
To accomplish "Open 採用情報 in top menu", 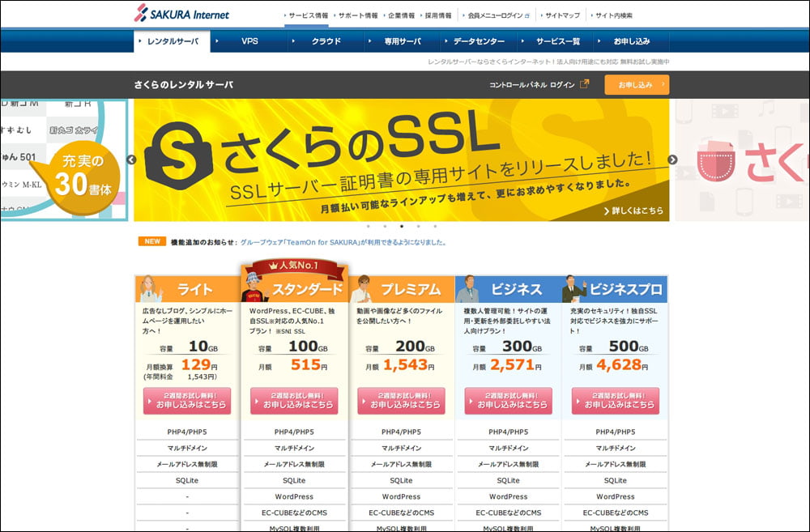I will pos(438,15).
